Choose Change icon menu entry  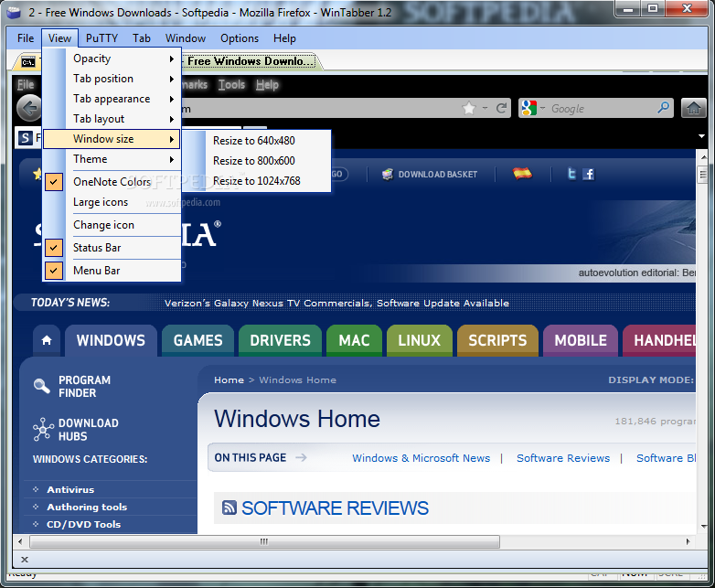click(112, 225)
